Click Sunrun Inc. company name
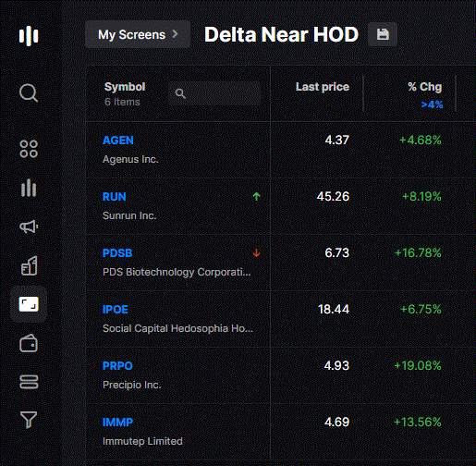Image resolution: width=476 pixels, height=466 pixels. pyautogui.click(x=129, y=215)
